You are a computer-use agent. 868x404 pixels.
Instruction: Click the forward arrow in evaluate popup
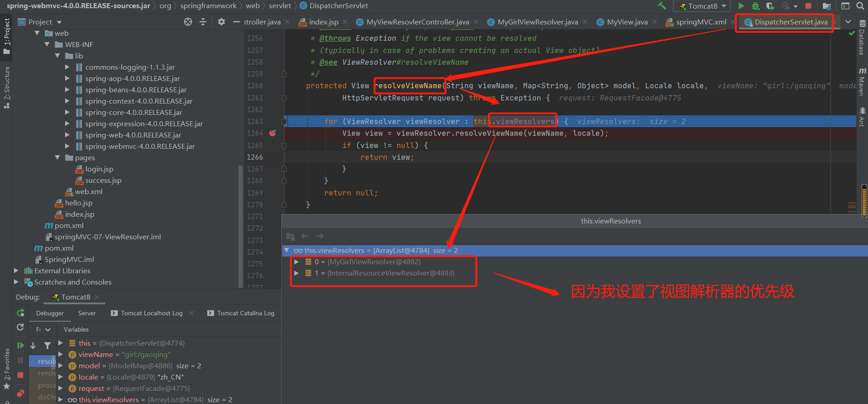[x=320, y=236]
